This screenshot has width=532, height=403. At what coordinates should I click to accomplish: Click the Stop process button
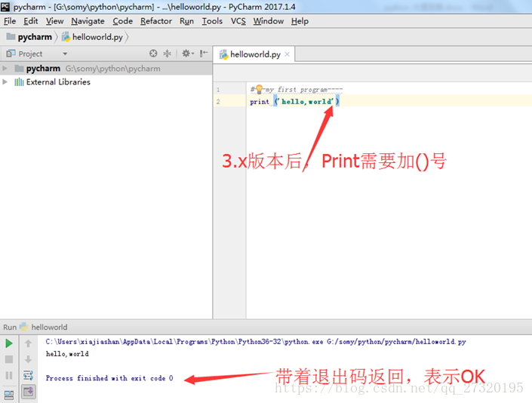click(x=9, y=359)
